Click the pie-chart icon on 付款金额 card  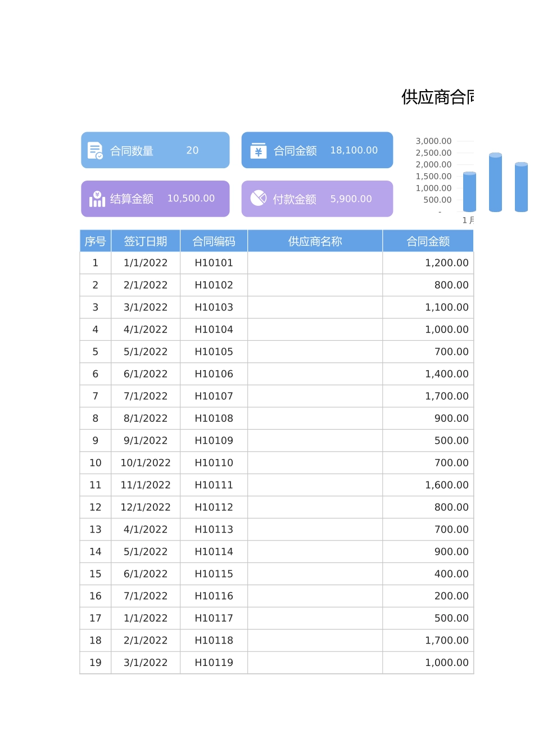click(258, 199)
